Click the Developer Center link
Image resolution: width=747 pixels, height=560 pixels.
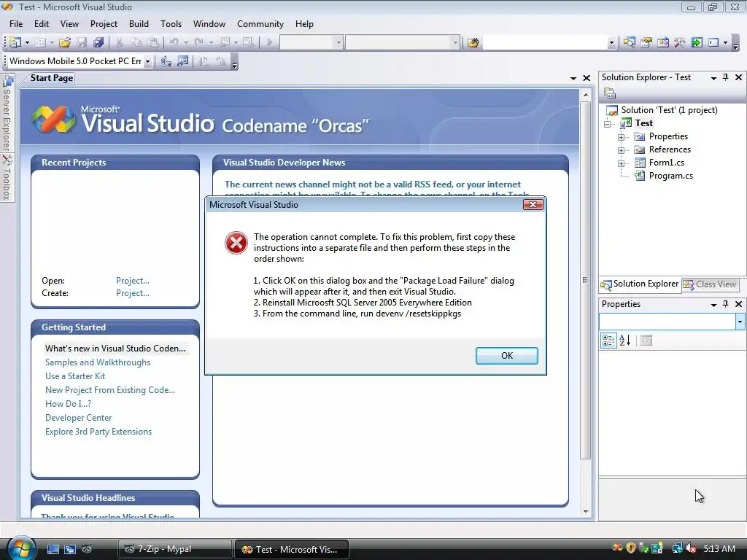tap(78, 418)
